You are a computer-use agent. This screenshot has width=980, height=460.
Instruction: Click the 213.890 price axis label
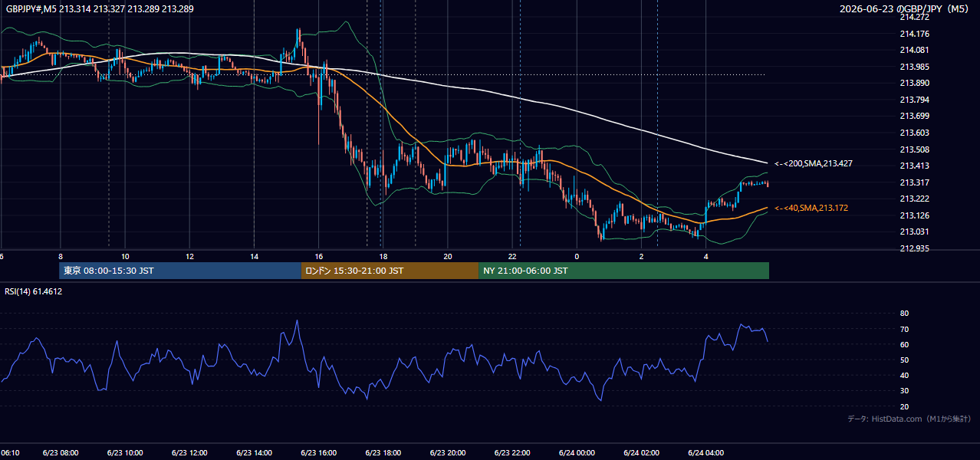coord(914,83)
